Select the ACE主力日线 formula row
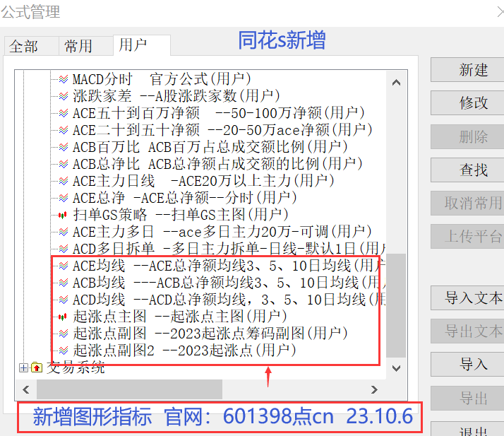This screenshot has height=436, width=504. pyautogui.click(x=203, y=181)
